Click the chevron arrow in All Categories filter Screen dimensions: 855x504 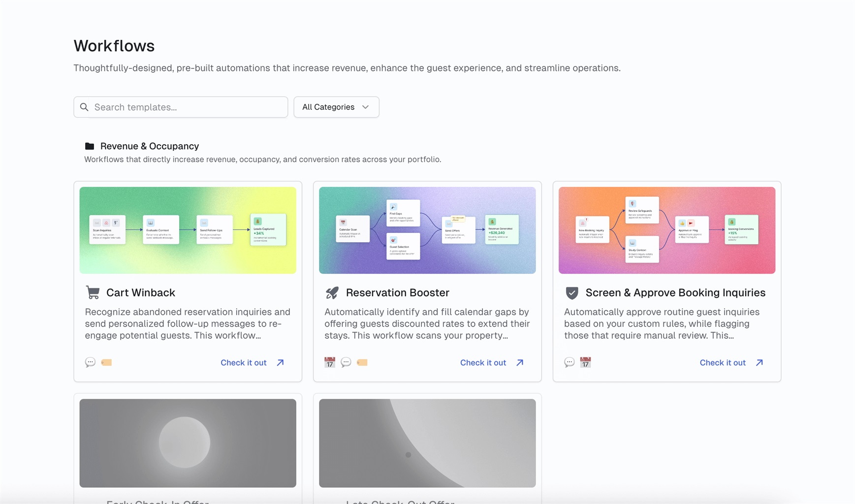pos(366,107)
